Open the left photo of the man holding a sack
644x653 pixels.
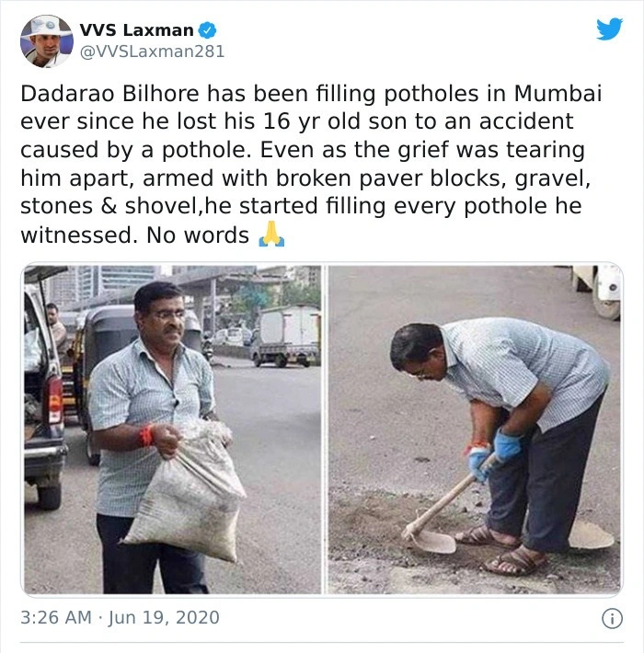pyautogui.click(x=172, y=430)
